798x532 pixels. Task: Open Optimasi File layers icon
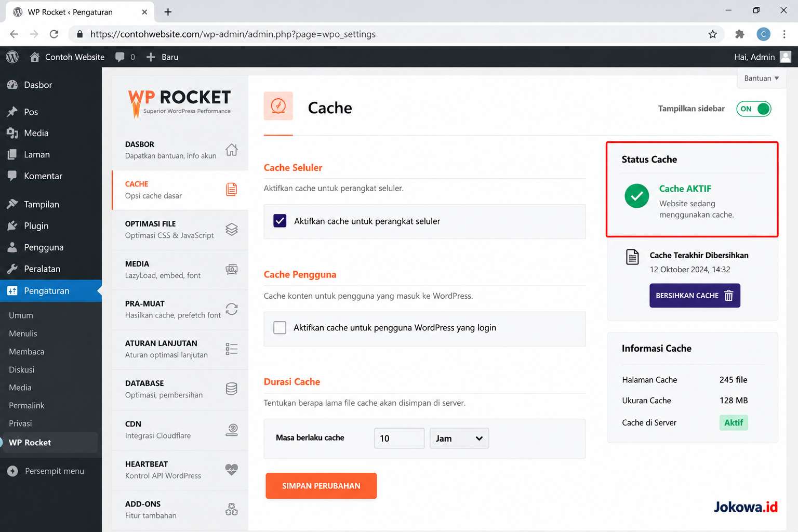(232, 229)
